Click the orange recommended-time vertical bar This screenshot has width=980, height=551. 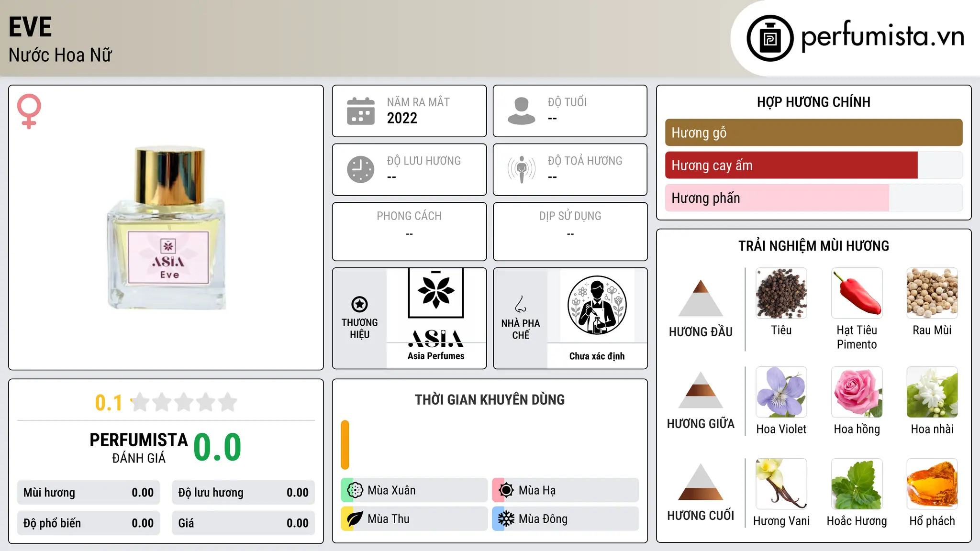point(345,445)
